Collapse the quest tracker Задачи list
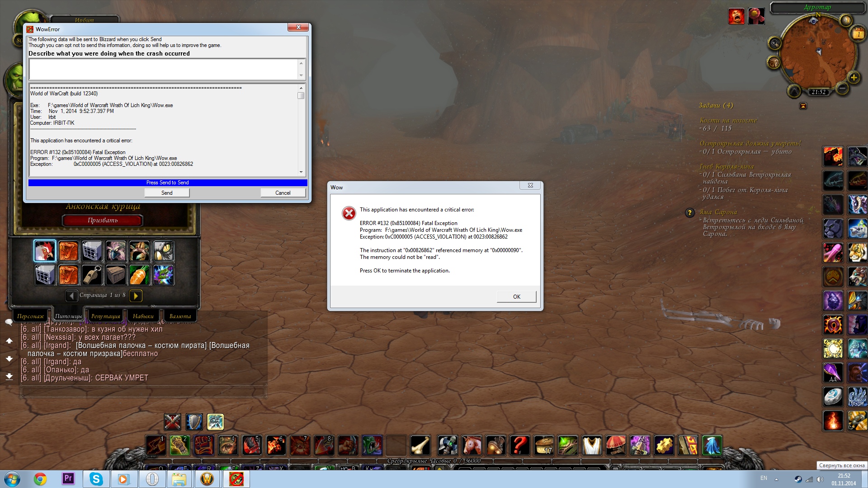 click(x=803, y=106)
